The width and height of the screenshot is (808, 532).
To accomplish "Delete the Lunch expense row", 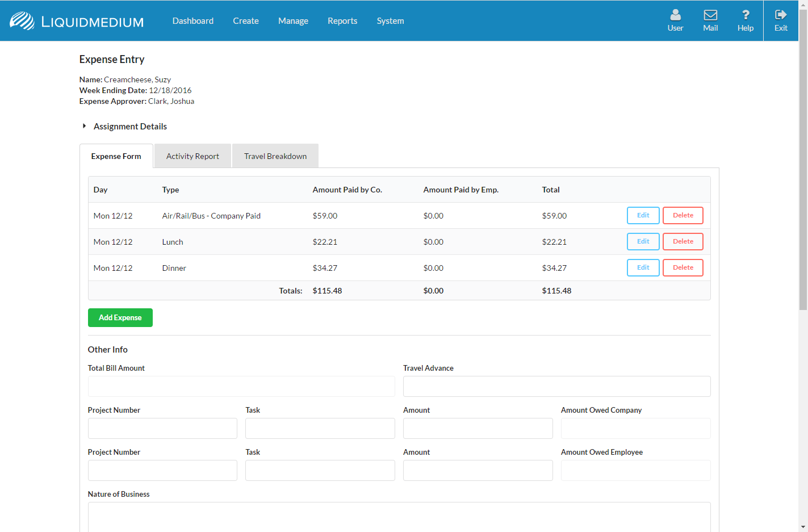I will (683, 242).
